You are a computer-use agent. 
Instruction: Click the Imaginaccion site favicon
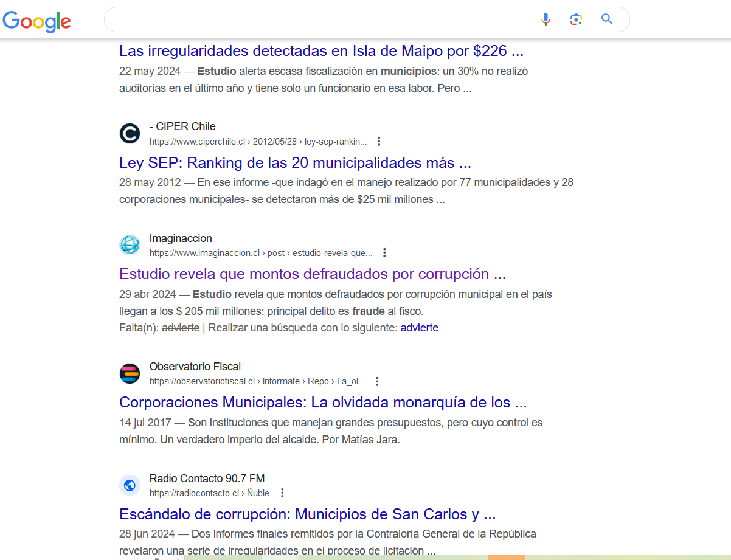tap(130, 244)
